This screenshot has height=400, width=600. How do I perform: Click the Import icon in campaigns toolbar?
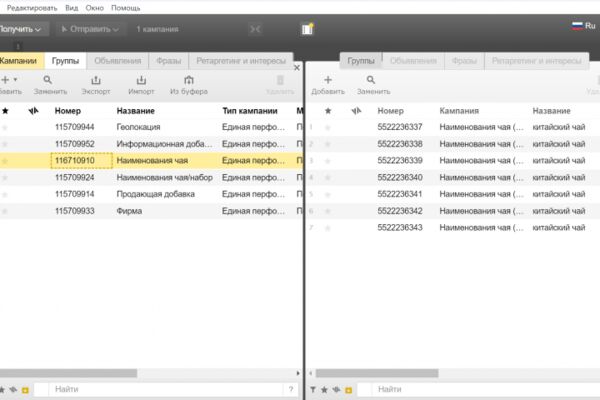141,80
